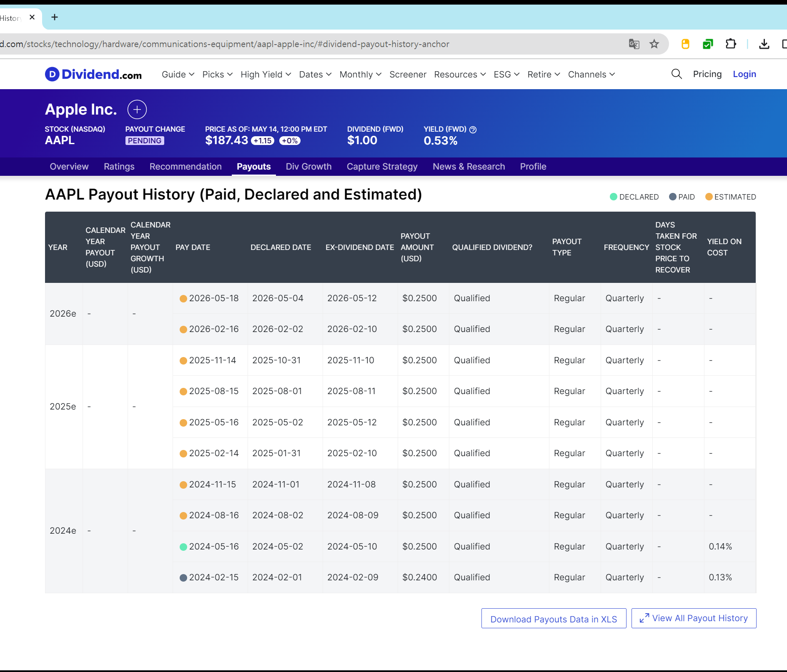
Task: Click pay date 2024-02-15 paid row
Action: click(214, 577)
